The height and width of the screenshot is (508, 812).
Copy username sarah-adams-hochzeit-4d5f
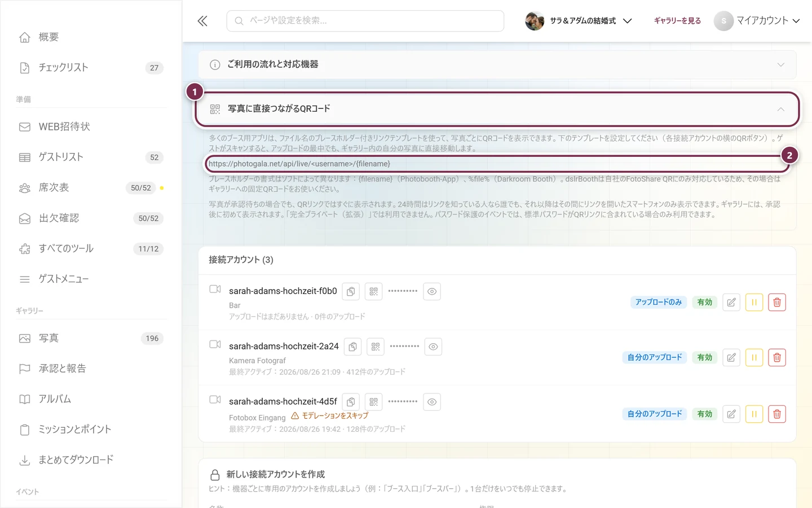(x=351, y=402)
